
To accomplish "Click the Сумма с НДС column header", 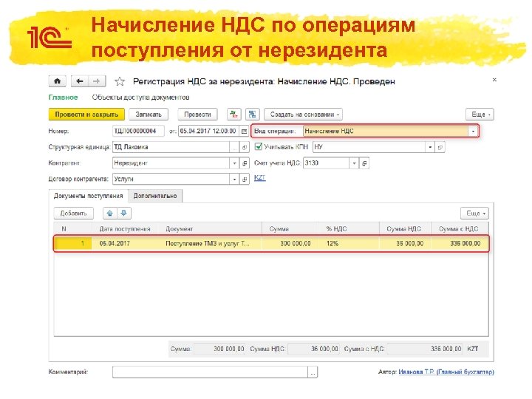I will 458,229.
